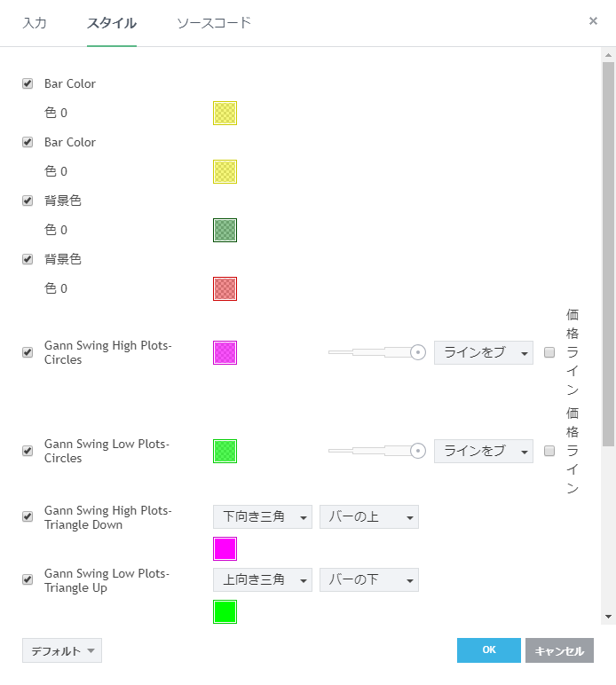The height and width of the screenshot is (685, 616).
Task: Open yellow color swatch for first Bar Color
Action: tap(225, 113)
